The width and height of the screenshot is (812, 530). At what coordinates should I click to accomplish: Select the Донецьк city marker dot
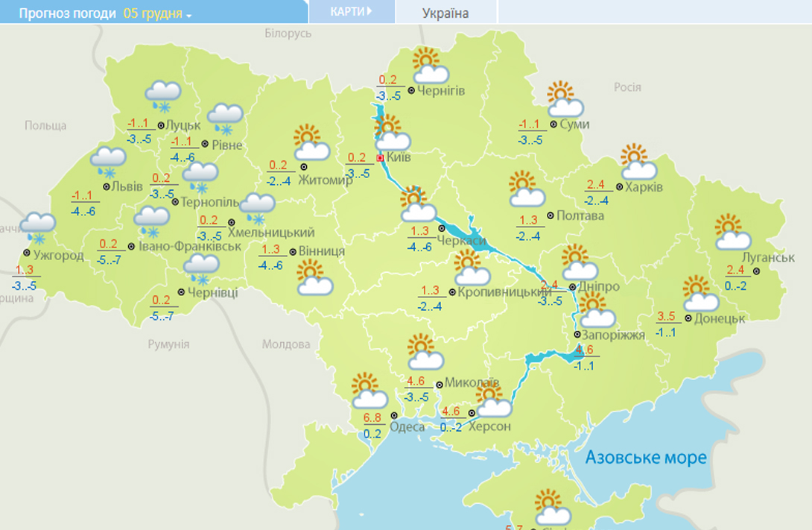tap(688, 318)
